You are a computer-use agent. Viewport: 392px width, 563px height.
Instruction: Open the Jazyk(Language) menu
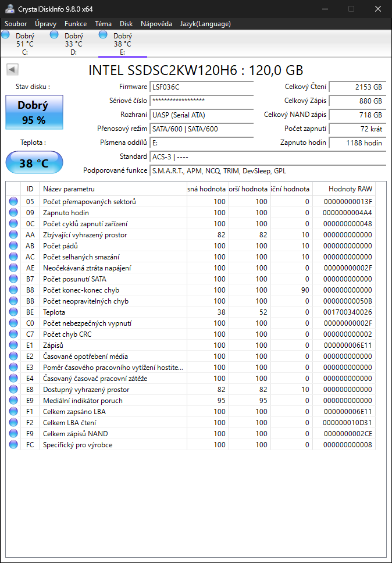(205, 24)
